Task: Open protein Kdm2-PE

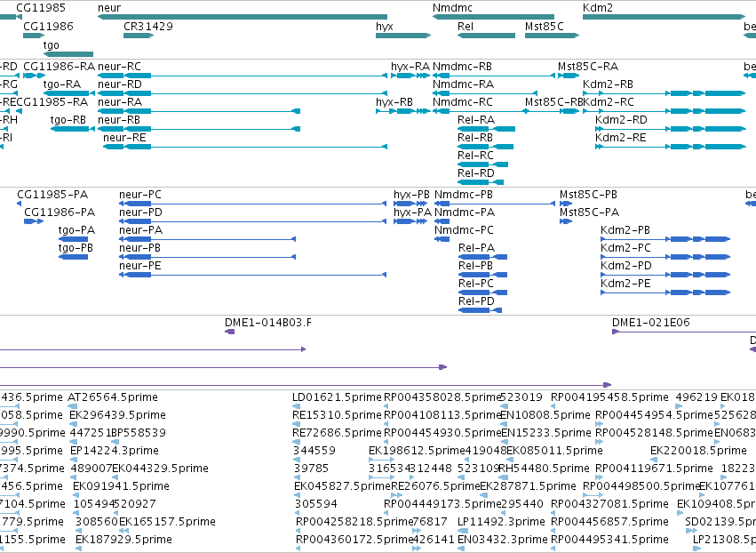Action: point(625,284)
